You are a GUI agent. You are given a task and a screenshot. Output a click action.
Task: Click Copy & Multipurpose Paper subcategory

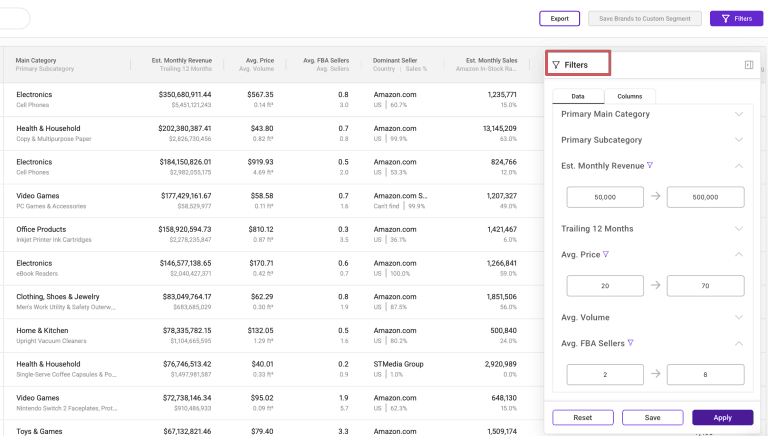[x=54, y=139]
